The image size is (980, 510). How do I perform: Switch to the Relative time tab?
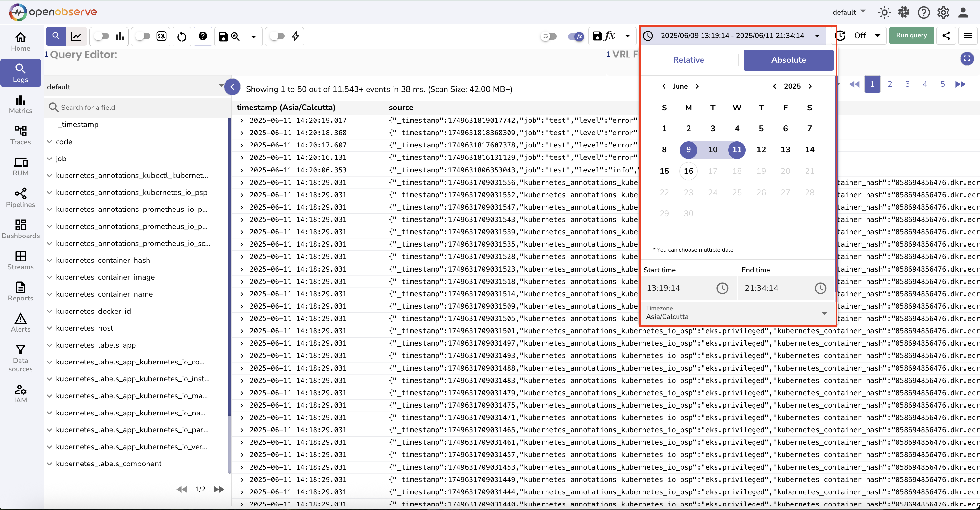point(688,60)
